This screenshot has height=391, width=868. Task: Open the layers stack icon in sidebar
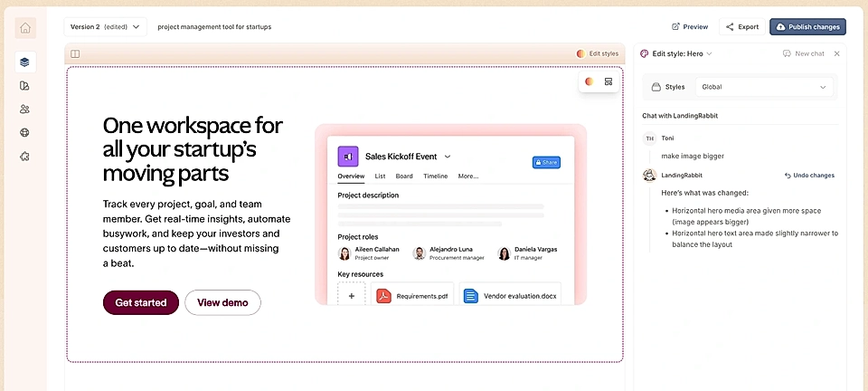(24, 62)
